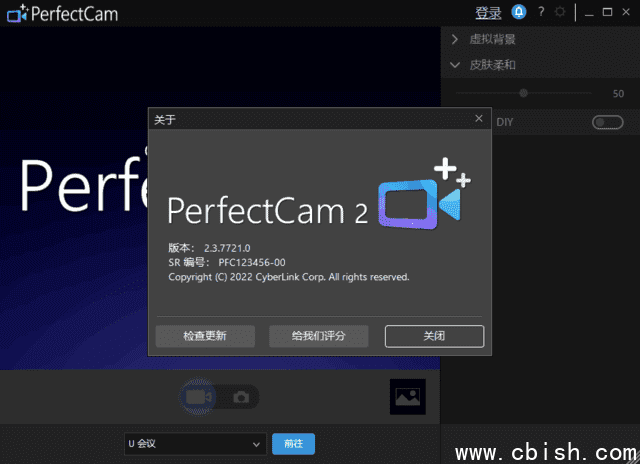Maximize the PerfectCam window
640x464 pixels.
607,12
